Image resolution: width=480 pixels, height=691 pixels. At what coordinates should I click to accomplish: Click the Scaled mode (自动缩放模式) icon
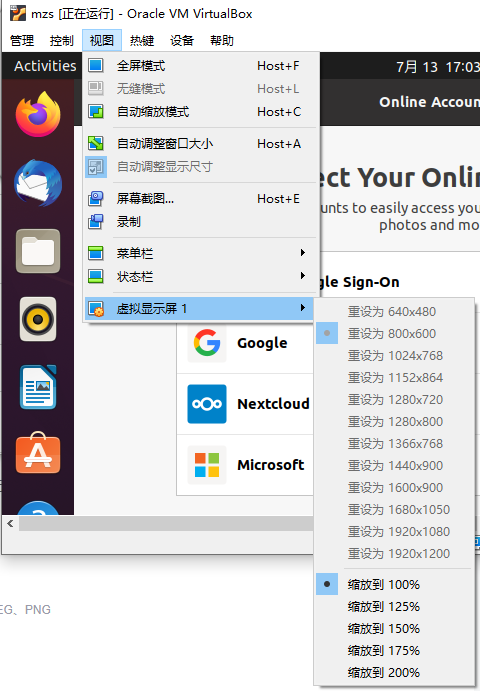[96, 111]
